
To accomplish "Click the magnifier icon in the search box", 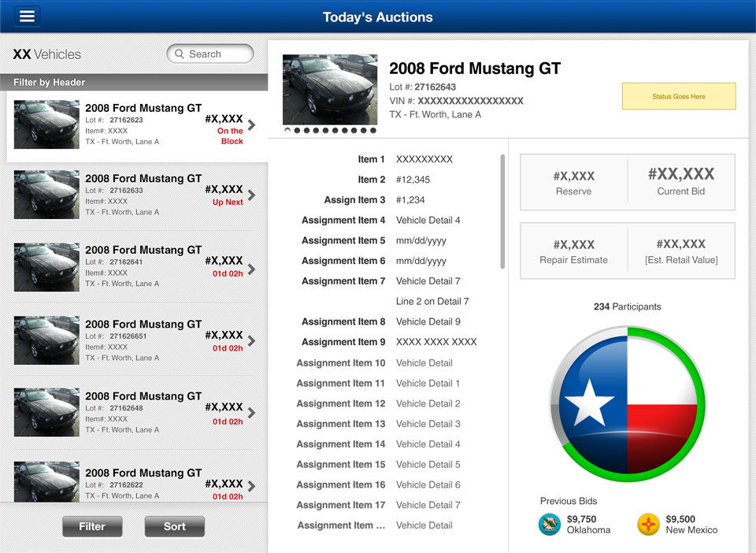I will (180, 54).
